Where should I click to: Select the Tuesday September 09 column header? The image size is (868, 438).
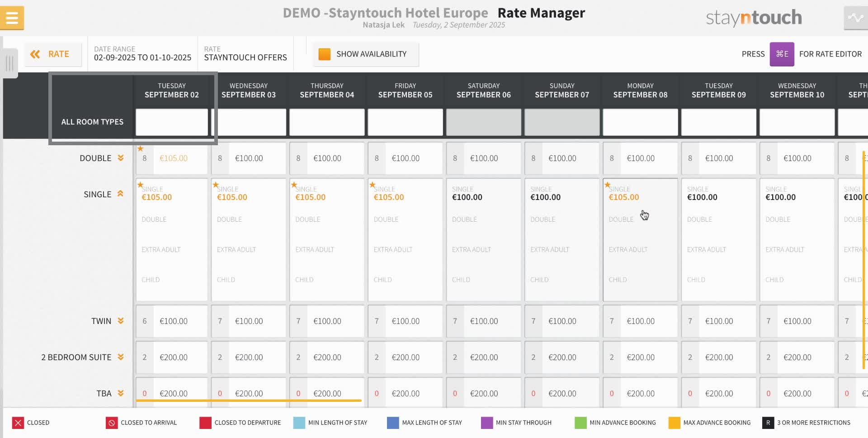tap(719, 90)
